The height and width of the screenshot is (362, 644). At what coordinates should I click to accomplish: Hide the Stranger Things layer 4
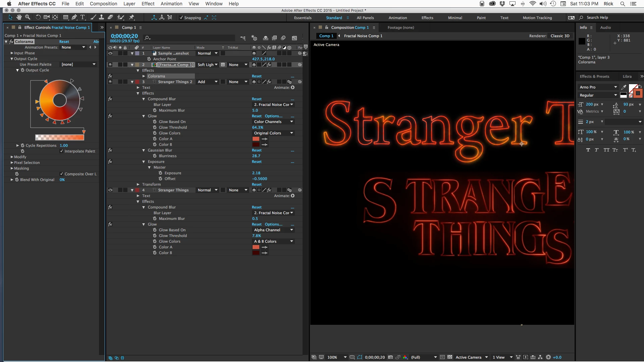pos(110,190)
